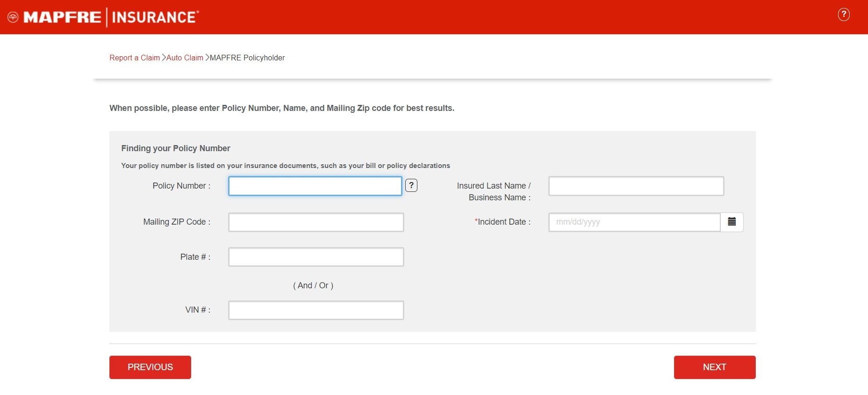Click the PREVIOUS button

click(x=150, y=367)
